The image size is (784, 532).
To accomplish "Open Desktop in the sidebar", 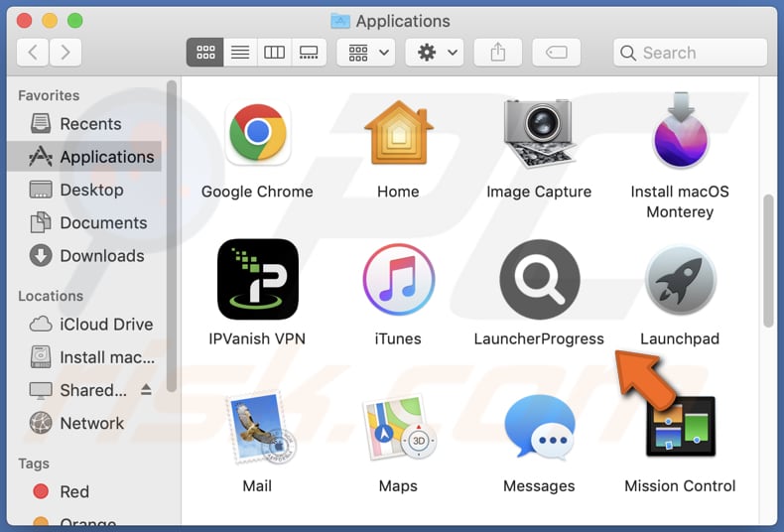I will coord(85,190).
